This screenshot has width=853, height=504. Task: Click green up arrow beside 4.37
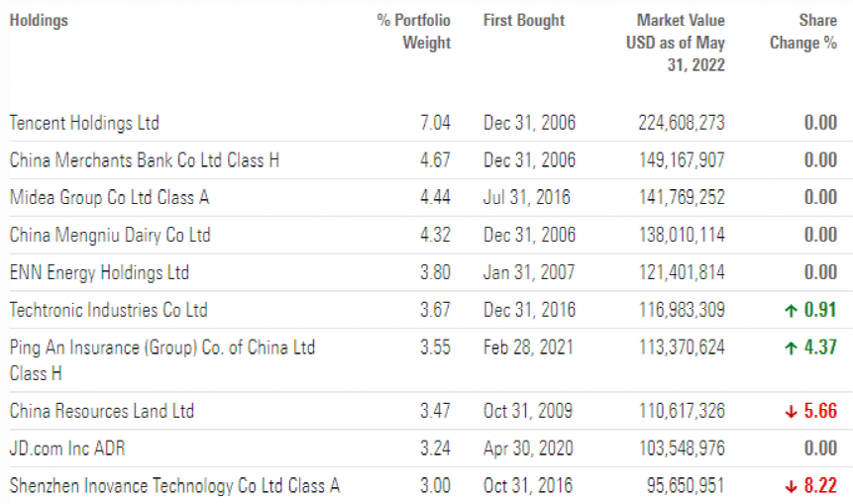pyautogui.click(x=791, y=349)
